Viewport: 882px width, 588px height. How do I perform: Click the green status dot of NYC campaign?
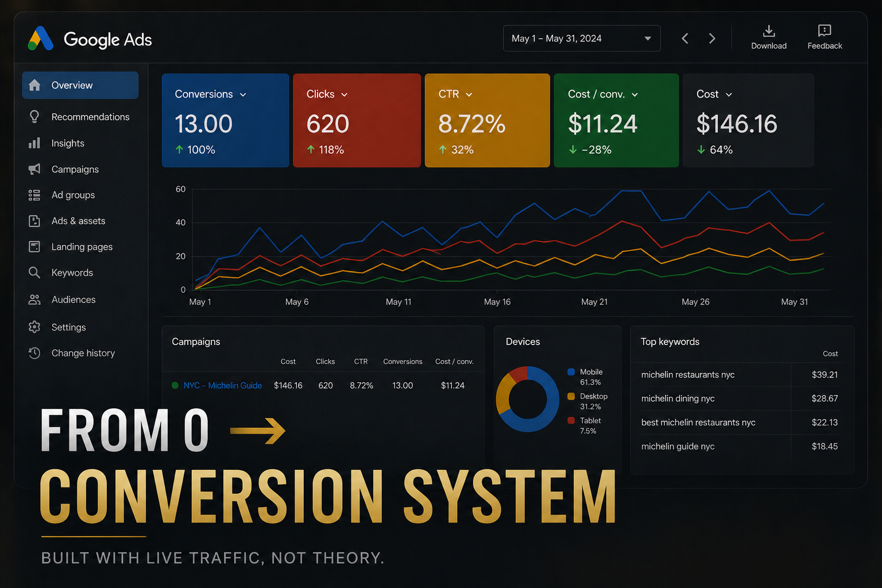tap(175, 385)
